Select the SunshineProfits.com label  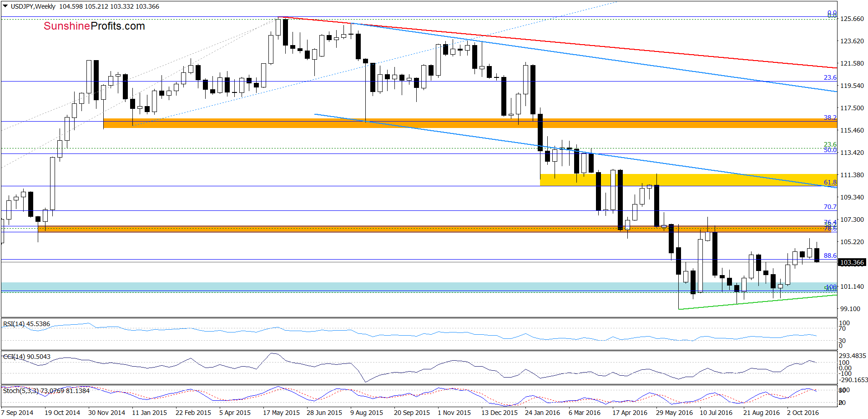tap(94, 26)
